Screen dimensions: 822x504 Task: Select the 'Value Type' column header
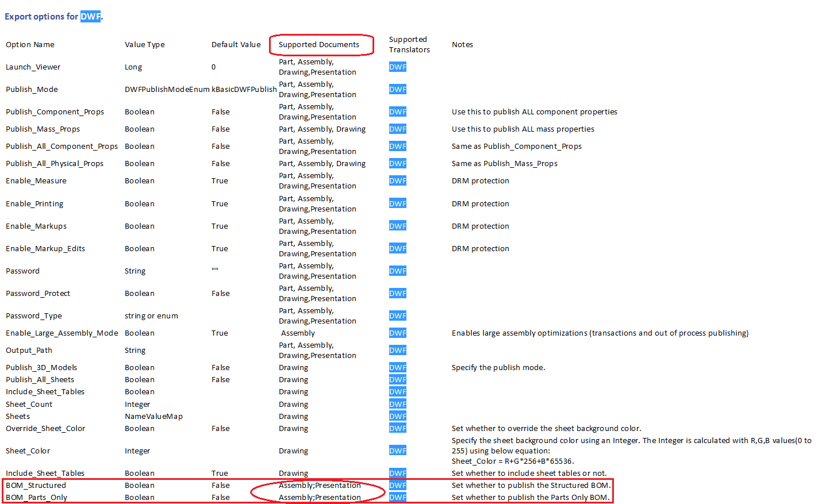[144, 45]
